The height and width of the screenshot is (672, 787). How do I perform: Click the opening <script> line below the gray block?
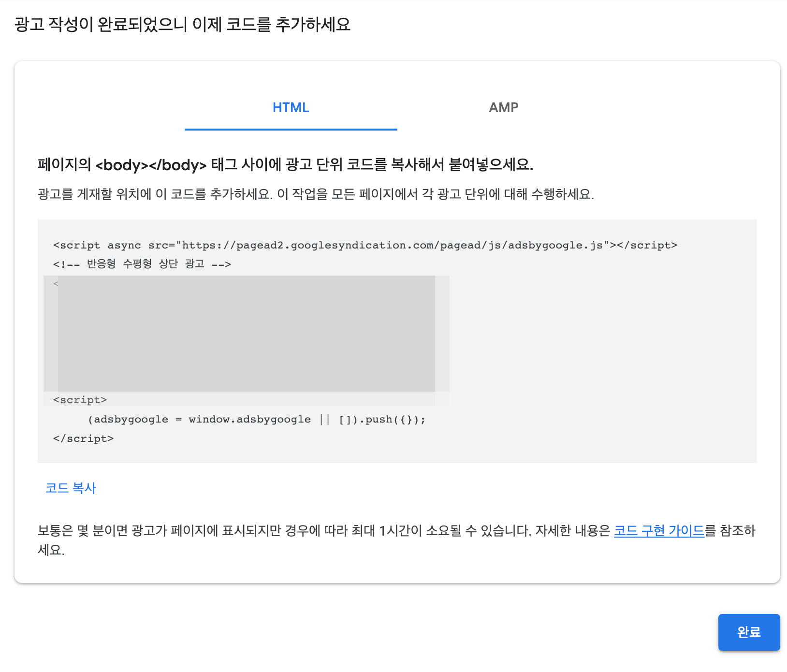click(80, 400)
